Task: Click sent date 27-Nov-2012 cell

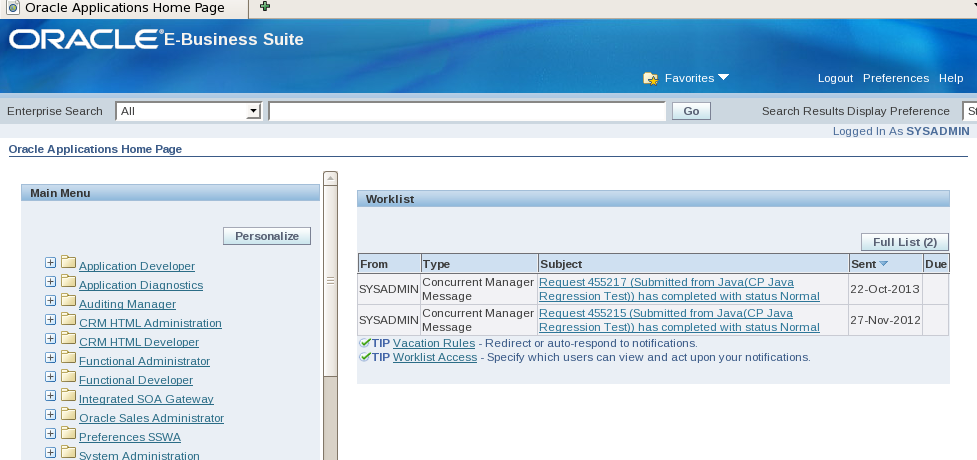Action: (885, 320)
